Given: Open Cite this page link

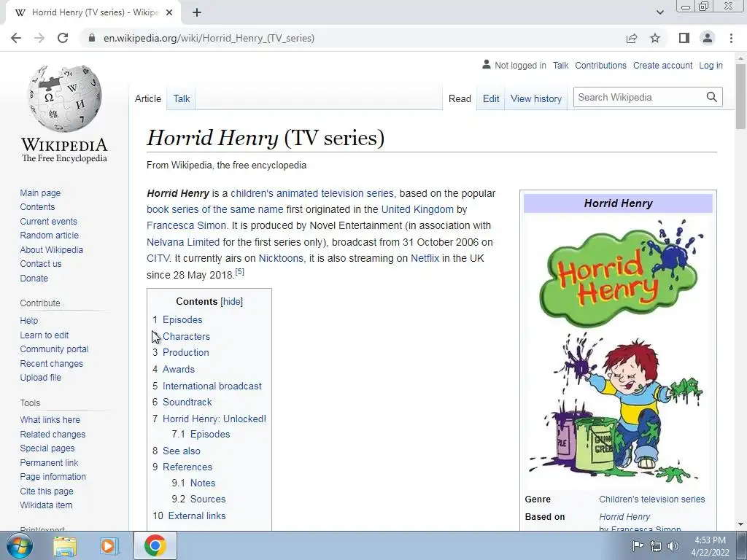Looking at the screenshot, I should [x=47, y=491].
